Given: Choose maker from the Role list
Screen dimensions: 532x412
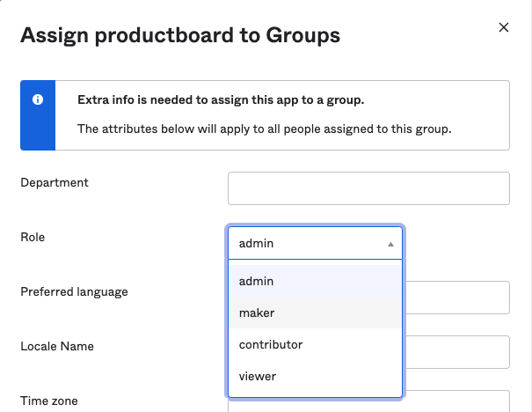Looking at the screenshot, I should [x=315, y=313].
